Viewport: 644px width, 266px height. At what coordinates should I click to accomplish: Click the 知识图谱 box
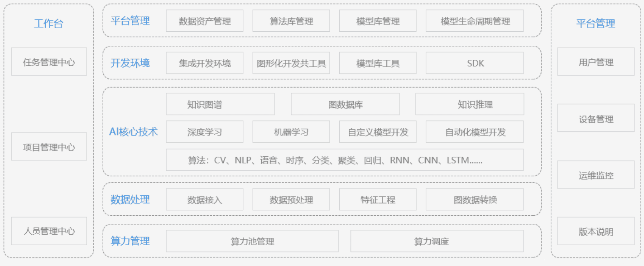[220, 104]
